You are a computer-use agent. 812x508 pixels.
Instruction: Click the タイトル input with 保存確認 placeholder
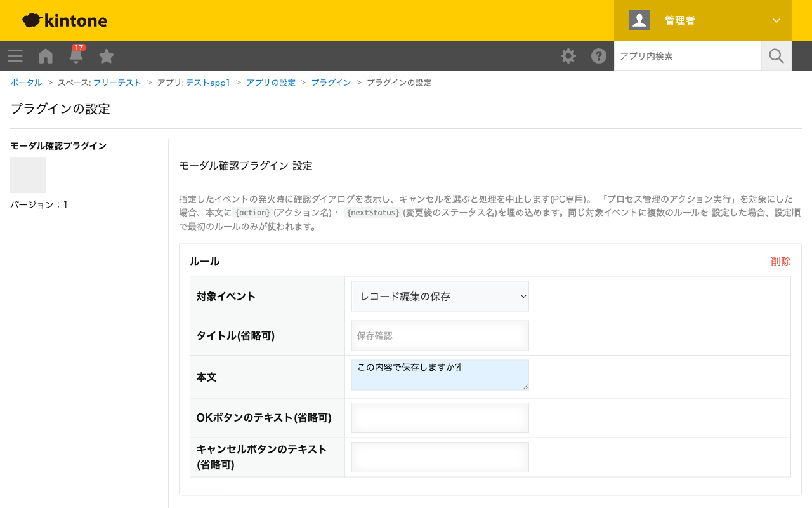pyautogui.click(x=440, y=336)
